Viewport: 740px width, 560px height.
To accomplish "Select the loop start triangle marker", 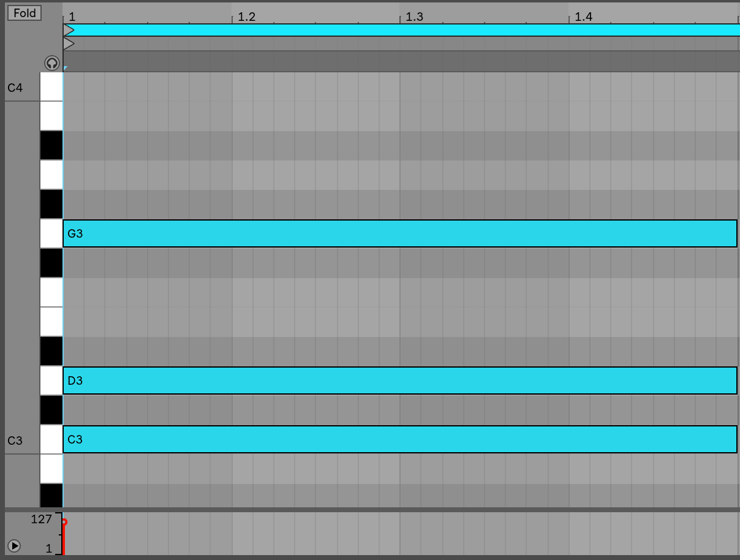I will (x=69, y=30).
